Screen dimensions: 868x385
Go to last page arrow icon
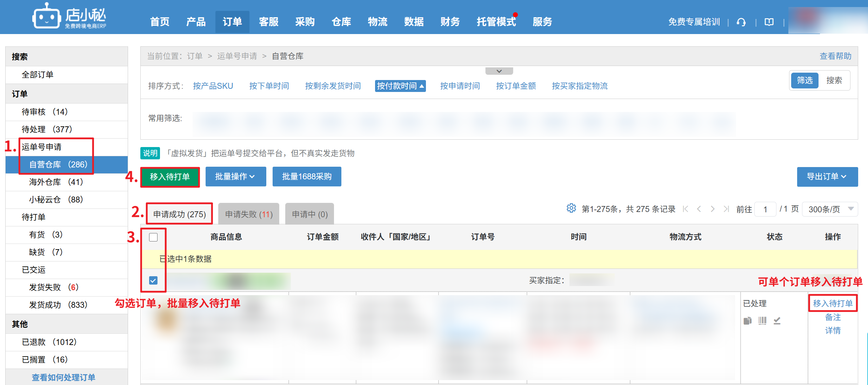point(726,209)
